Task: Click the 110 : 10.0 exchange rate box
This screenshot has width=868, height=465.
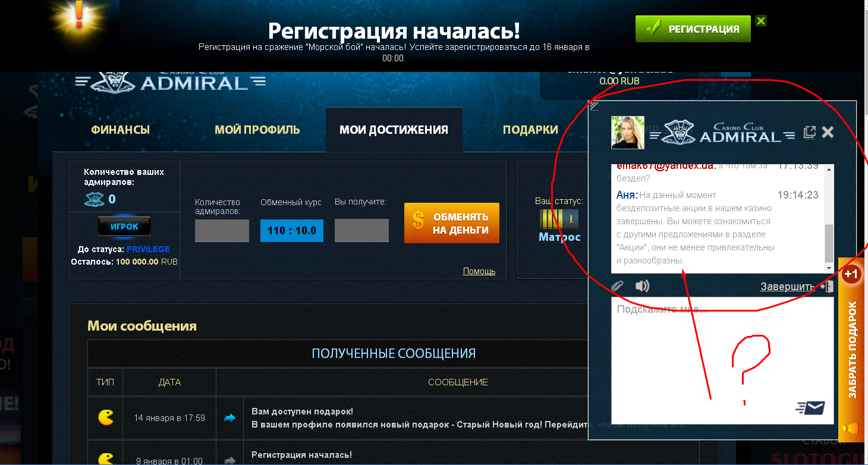Action: [x=292, y=231]
